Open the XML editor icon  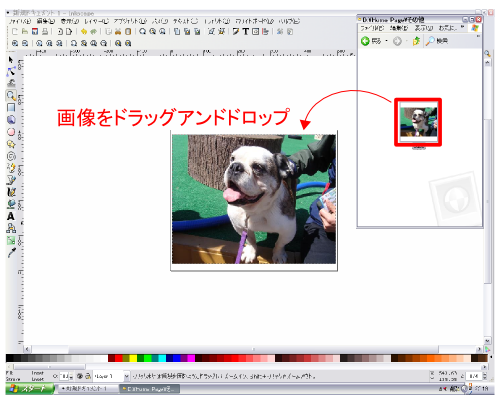click(256, 32)
